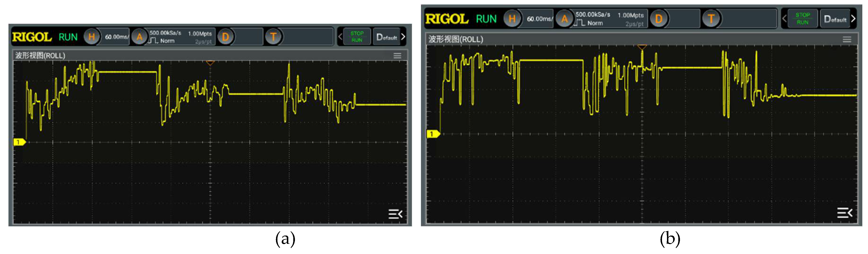Click the bottom-corner results list icon in panel (b)
Viewport: 868px width, 254px height.
844,213
